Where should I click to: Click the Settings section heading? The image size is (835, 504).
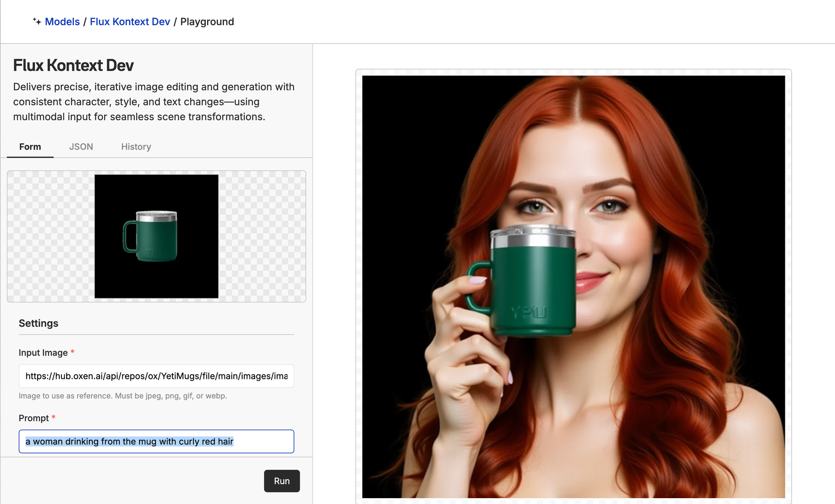(x=38, y=323)
